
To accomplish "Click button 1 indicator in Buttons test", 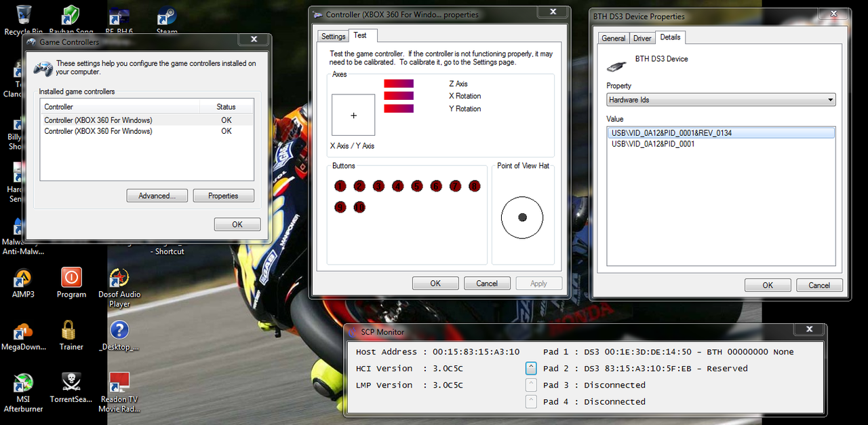I will [x=340, y=186].
